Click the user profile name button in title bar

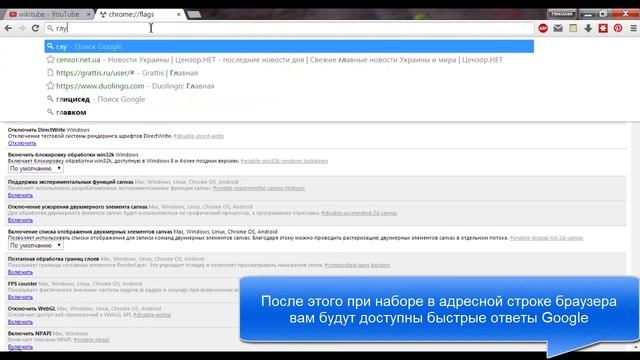(562, 14)
